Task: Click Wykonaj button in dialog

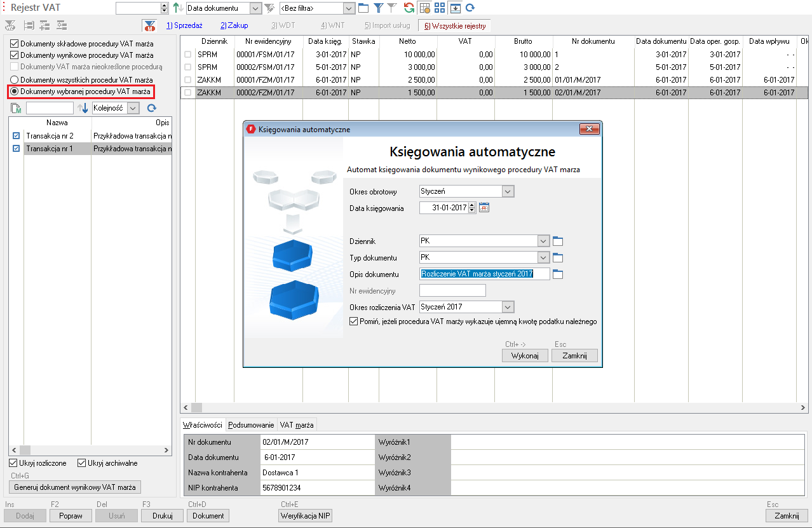Action: (x=525, y=356)
